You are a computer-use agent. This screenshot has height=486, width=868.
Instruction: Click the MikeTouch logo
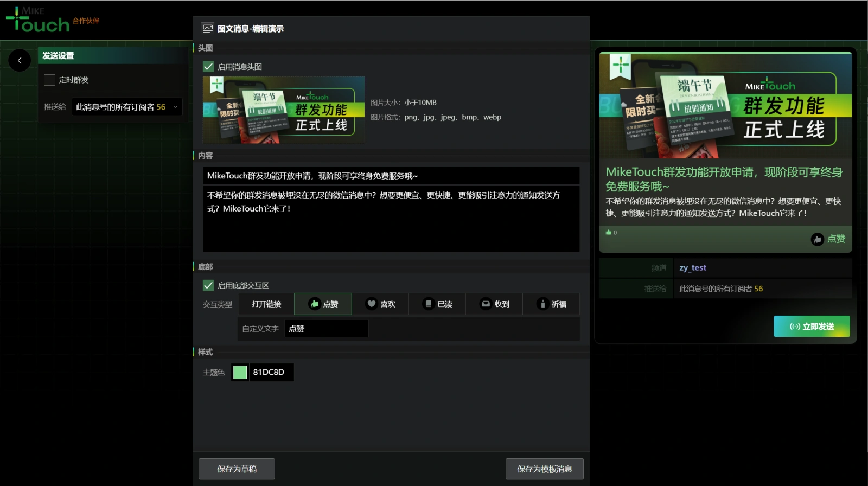[38, 20]
